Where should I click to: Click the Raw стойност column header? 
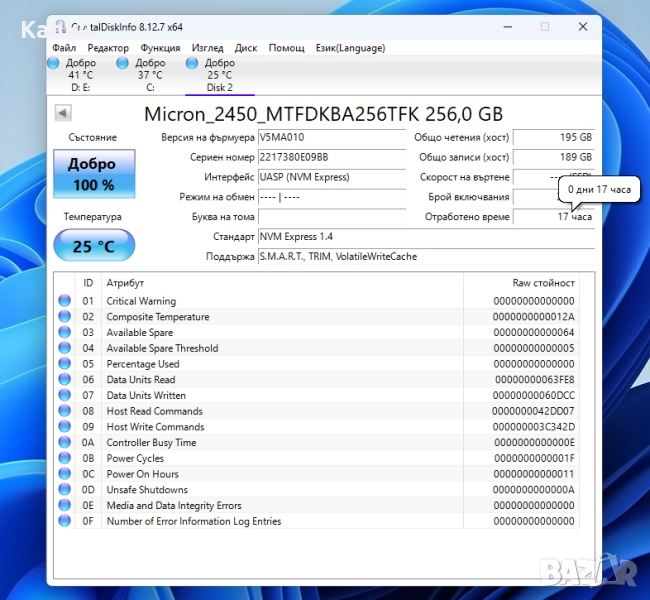pos(543,283)
